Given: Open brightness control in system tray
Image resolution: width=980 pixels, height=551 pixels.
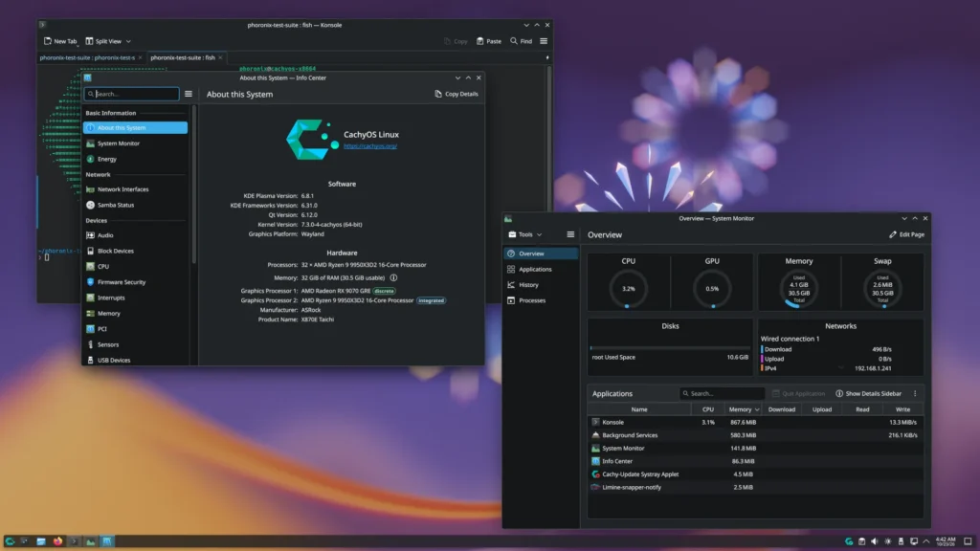Looking at the screenshot, I should point(887,541).
